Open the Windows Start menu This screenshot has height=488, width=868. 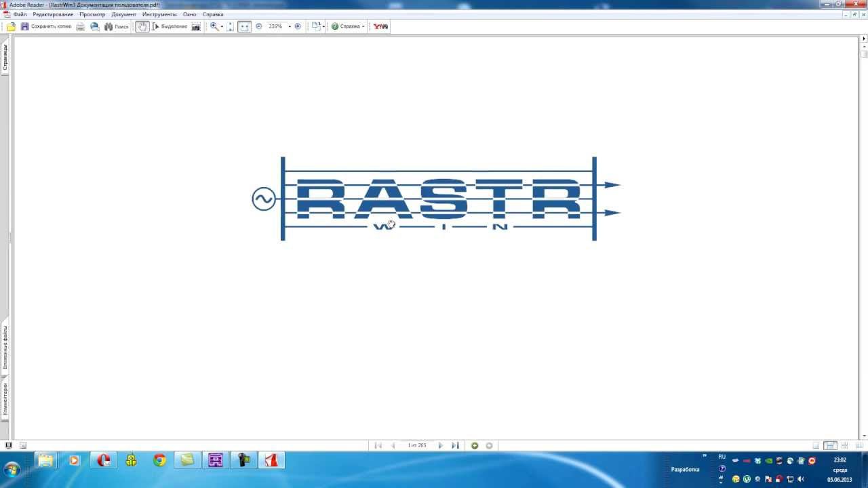coord(12,469)
